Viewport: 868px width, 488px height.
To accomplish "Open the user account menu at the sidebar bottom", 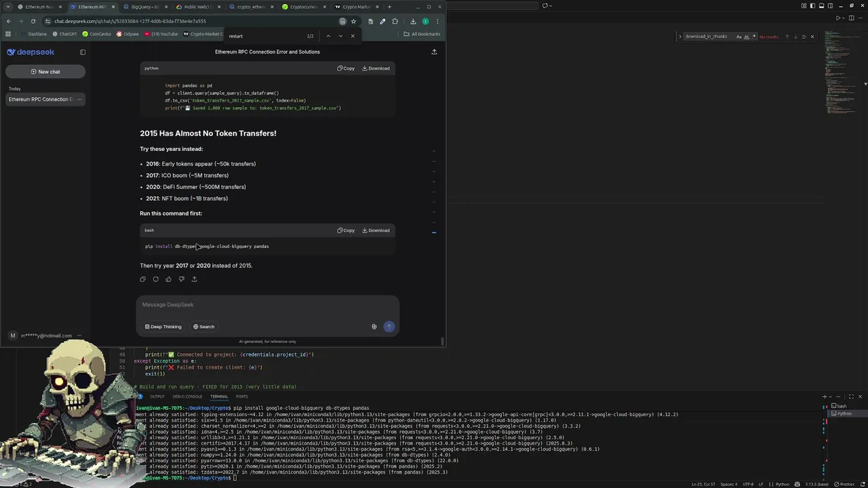I will tap(45, 335).
